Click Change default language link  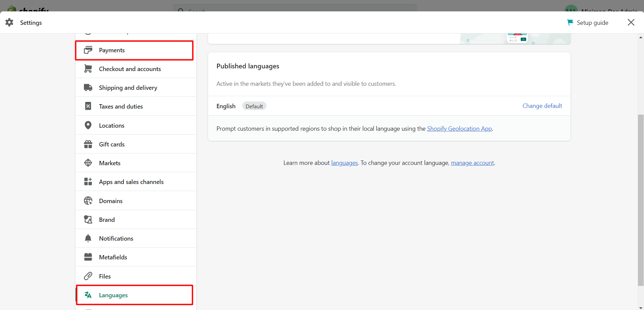[x=542, y=106]
